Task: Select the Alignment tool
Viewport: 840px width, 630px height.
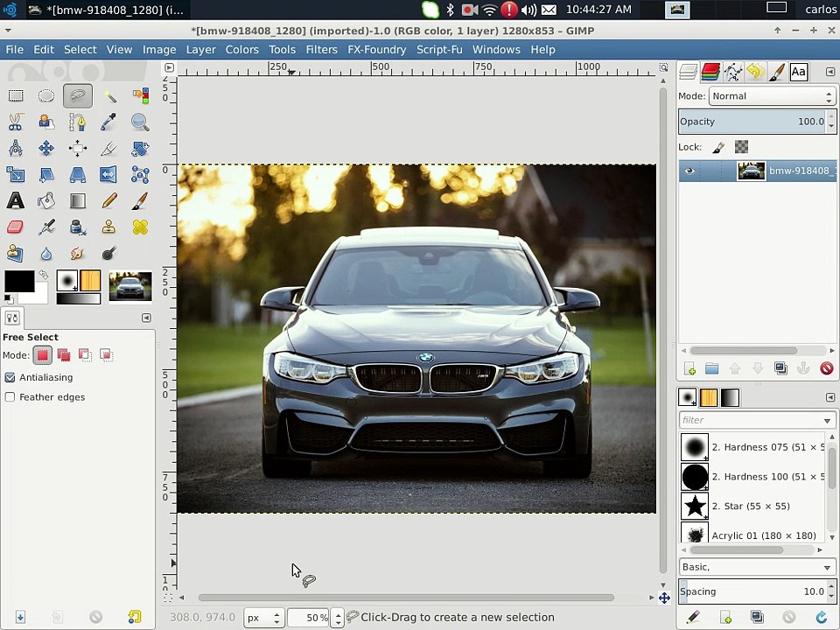Action: [x=78, y=149]
